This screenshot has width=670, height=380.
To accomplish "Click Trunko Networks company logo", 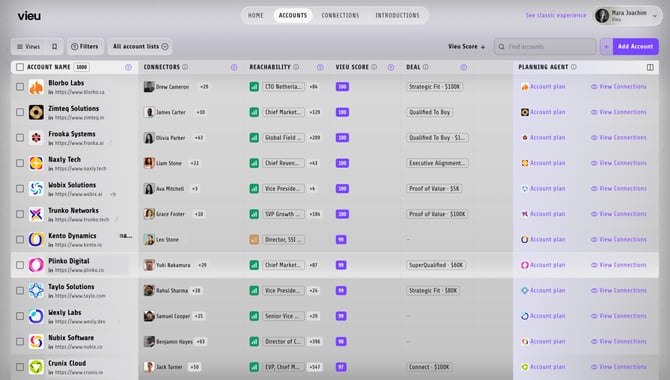I will coord(36,214).
